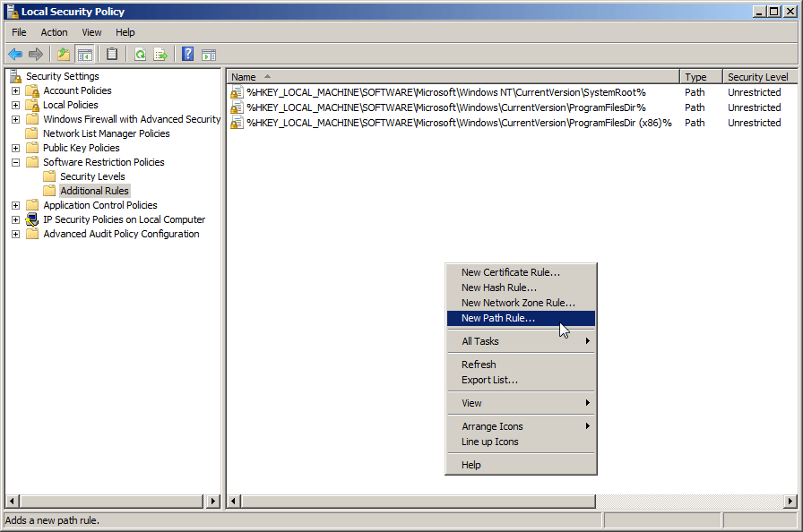The image size is (803, 532).
Task: Click the Export List toolbar icon
Action: pyautogui.click(x=160, y=54)
